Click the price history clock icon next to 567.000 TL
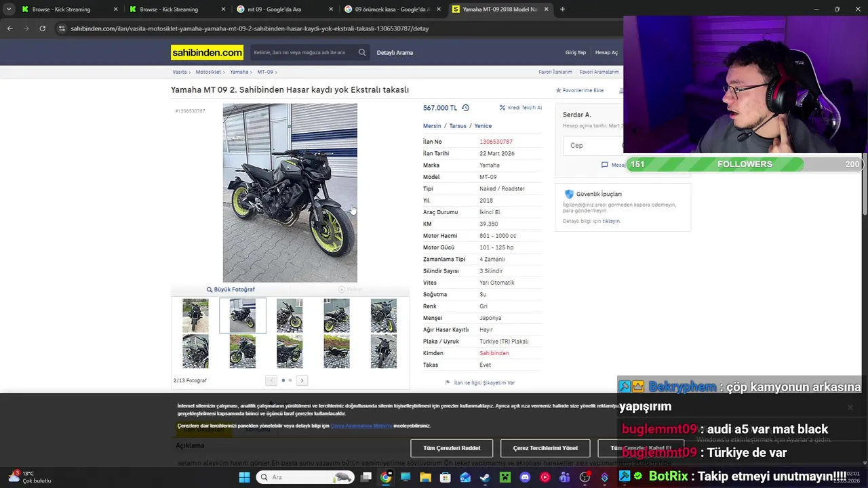The image size is (868, 488). (x=465, y=108)
